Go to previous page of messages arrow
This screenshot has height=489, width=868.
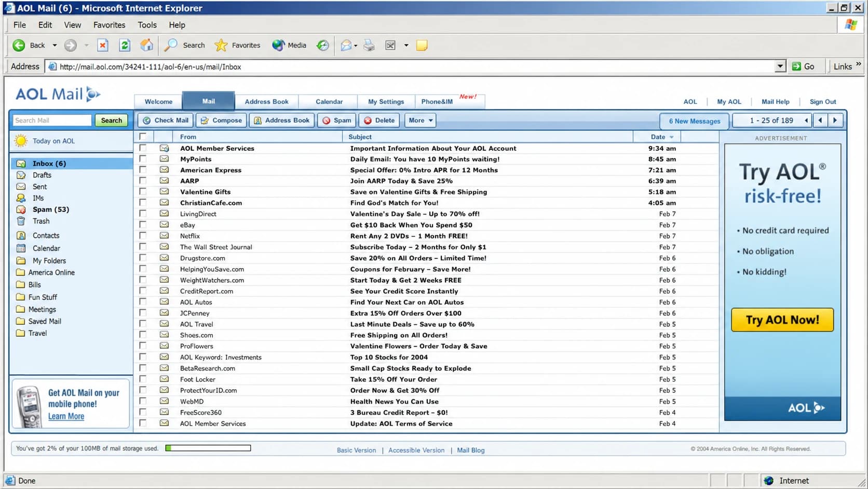pyautogui.click(x=820, y=121)
